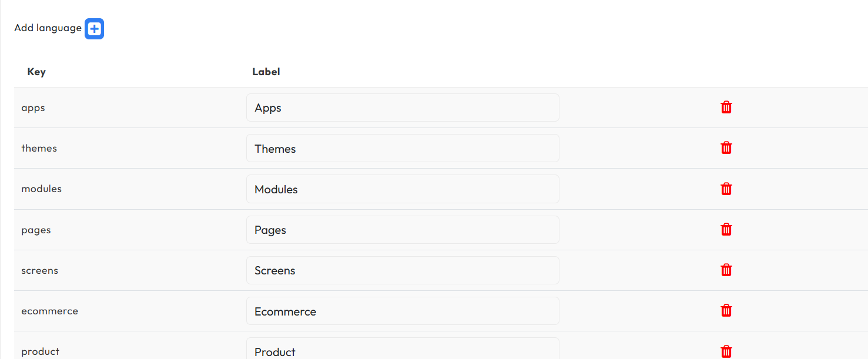Delete the apps key row

click(x=726, y=107)
